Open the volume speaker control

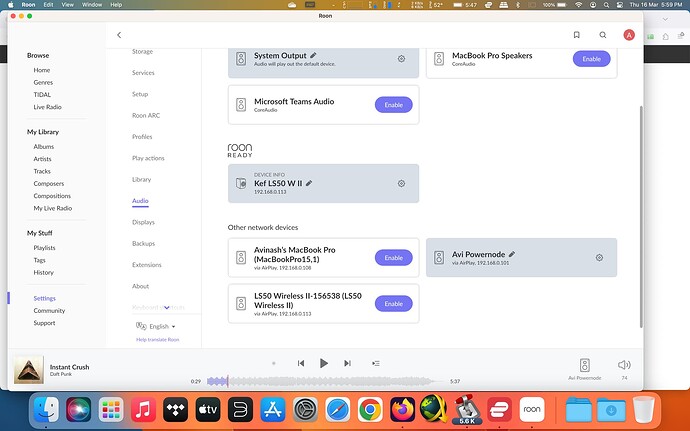tap(624, 365)
